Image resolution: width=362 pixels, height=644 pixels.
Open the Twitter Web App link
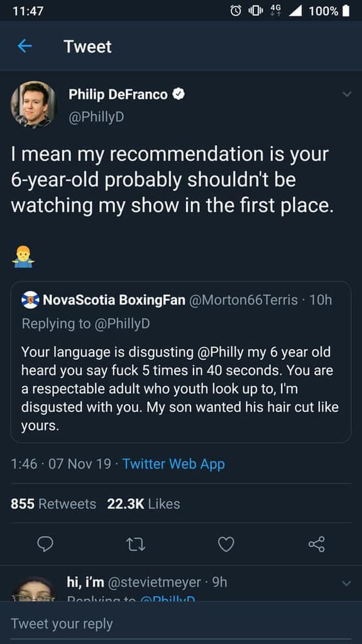pos(173,464)
